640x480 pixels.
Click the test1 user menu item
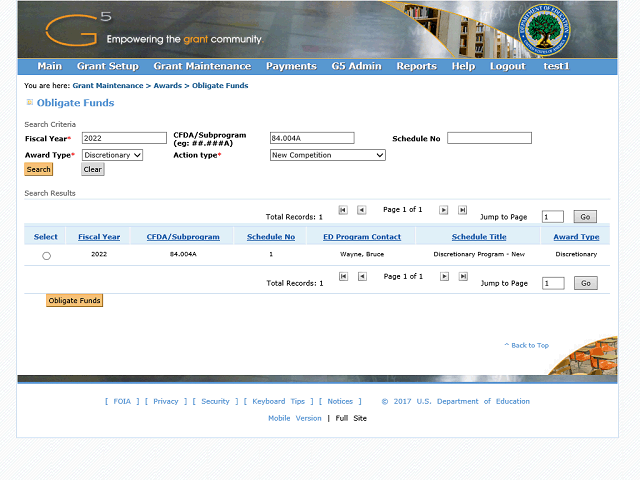tap(556, 66)
